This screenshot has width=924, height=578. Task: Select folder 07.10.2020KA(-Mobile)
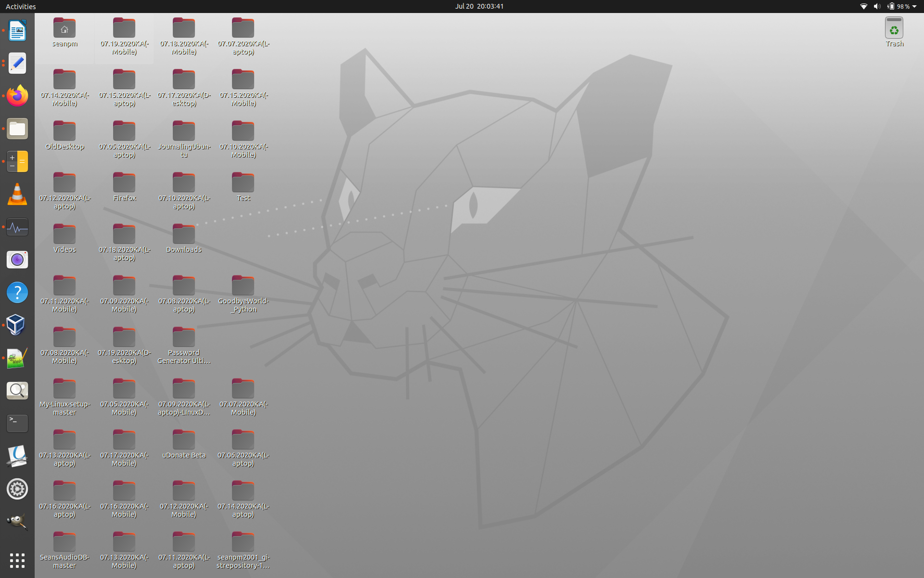point(243,139)
